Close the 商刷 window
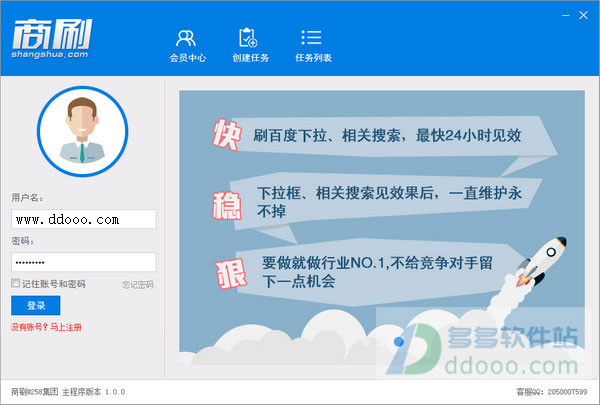This screenshot has height=405, width=600. [583, 15]
